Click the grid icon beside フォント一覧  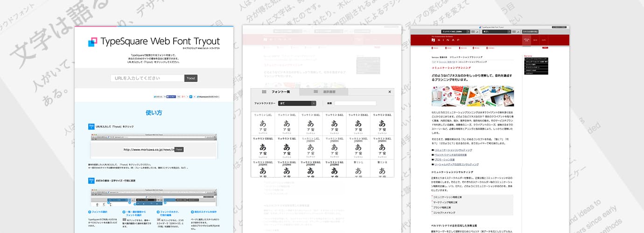(x=264, y=92)
